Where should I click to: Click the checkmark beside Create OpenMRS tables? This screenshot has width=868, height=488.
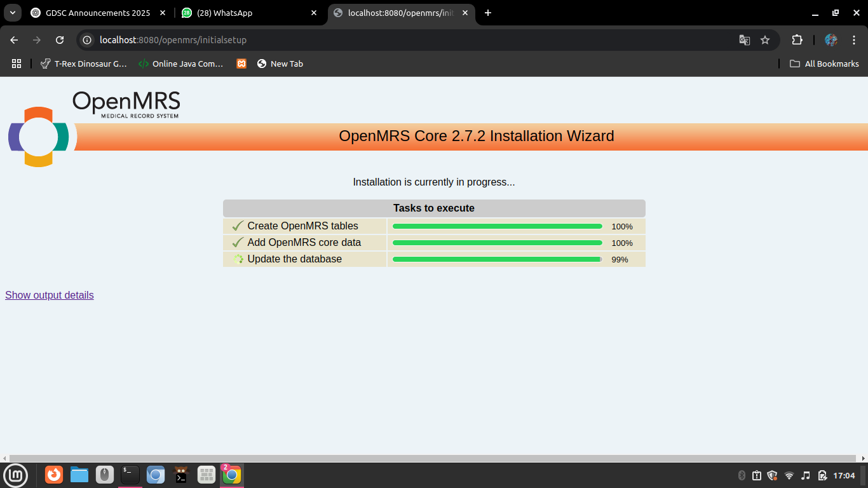tap(238, 226)
